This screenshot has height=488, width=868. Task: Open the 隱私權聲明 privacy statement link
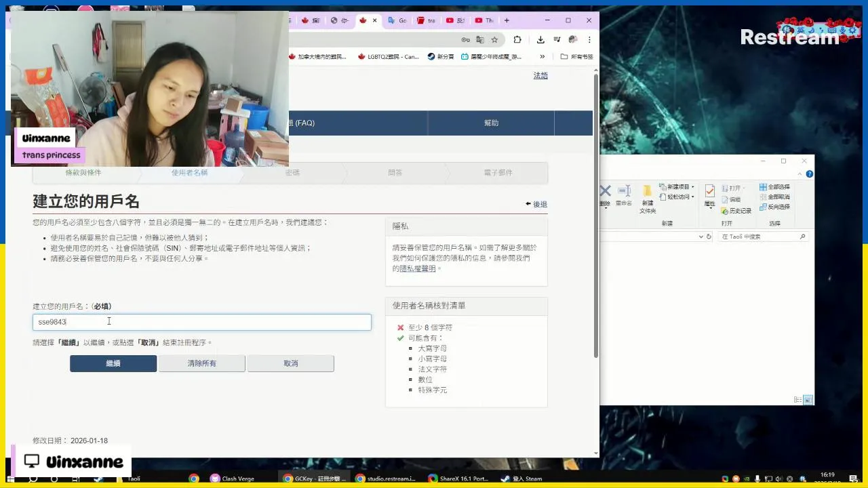pos(418,268)
